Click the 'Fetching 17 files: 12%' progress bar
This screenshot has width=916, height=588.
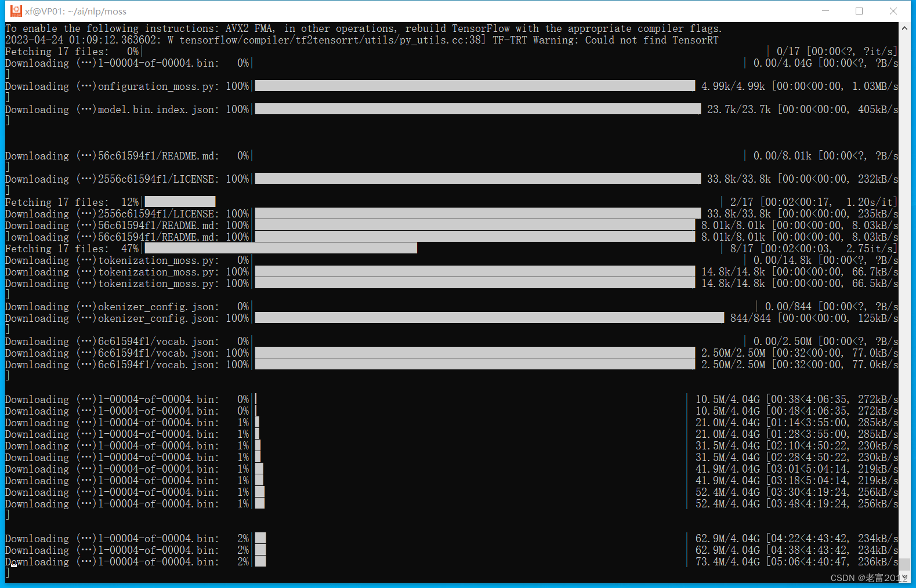click(180, 202)
